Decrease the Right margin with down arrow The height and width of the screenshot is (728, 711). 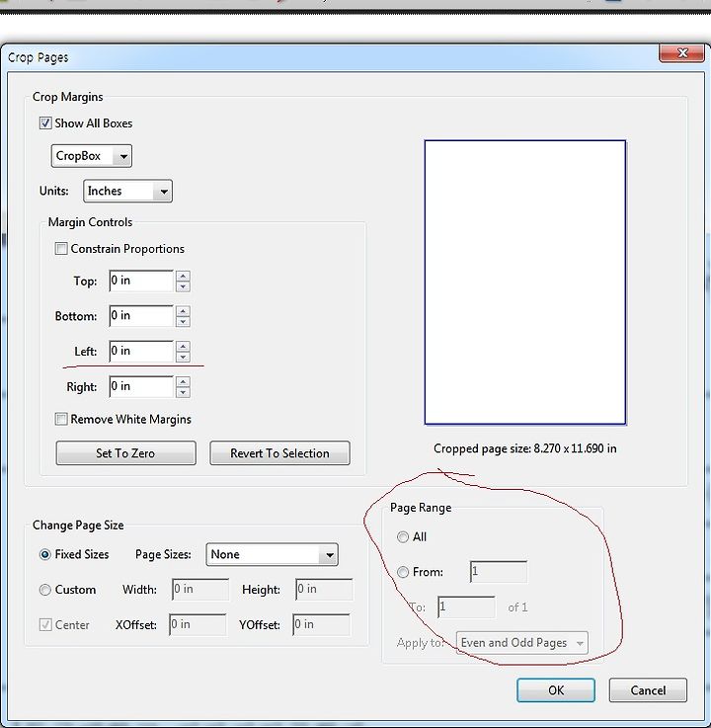pyautogui.click(x=183, y=392)
